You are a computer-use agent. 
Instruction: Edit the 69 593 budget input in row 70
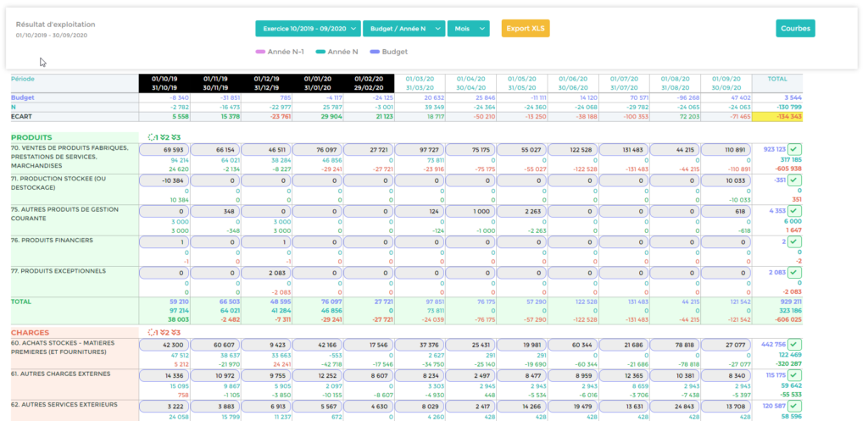point(164,150)
